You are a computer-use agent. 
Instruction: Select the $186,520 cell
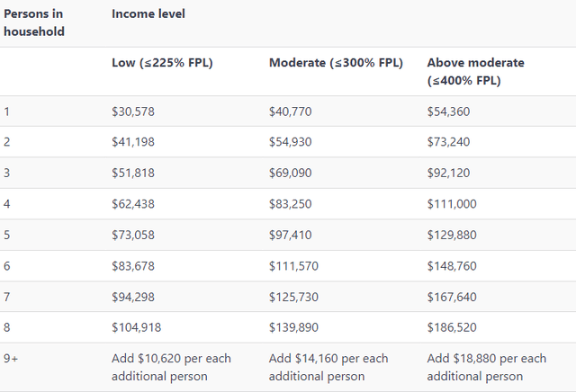(x=452, y=327)
